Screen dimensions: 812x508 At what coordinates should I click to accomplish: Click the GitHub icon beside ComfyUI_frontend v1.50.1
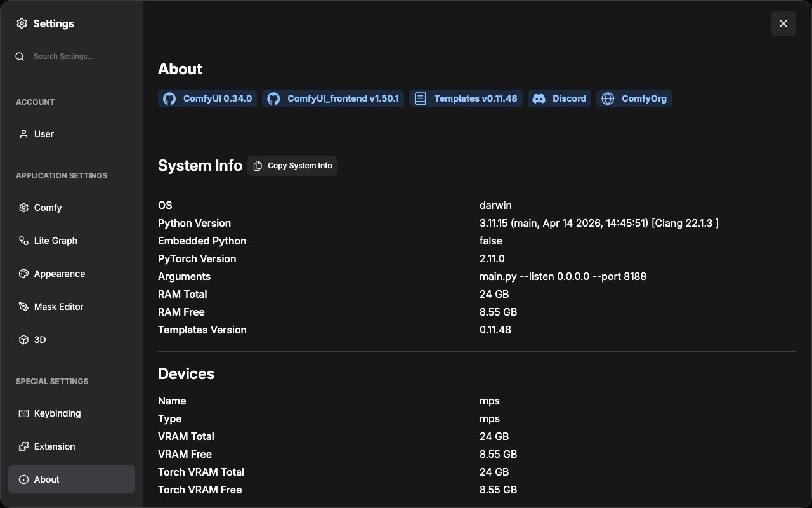point(273,98)
